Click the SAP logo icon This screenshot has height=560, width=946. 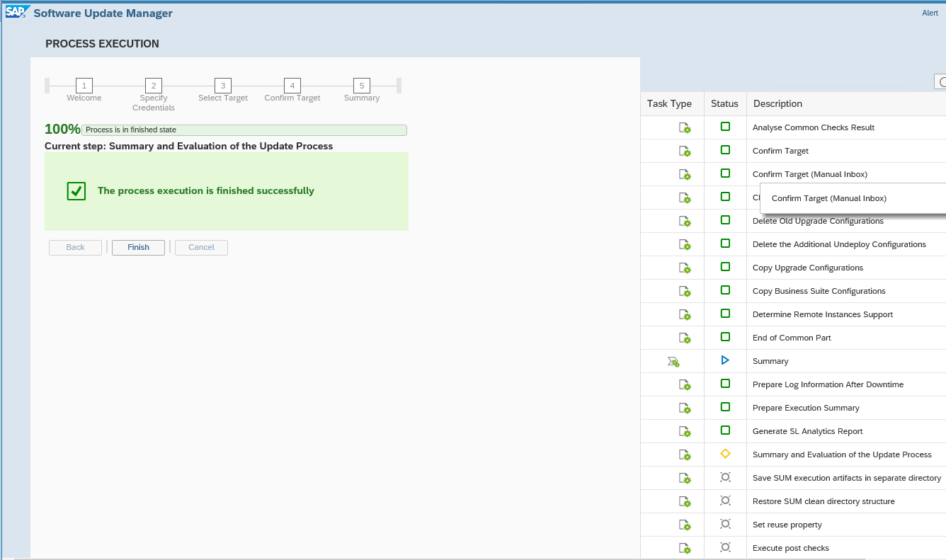(16, 12)
